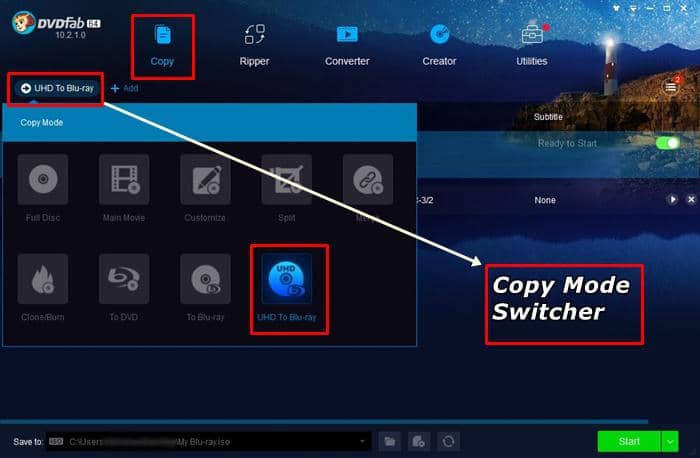Open the Utilities module

[x=532, y=46]
